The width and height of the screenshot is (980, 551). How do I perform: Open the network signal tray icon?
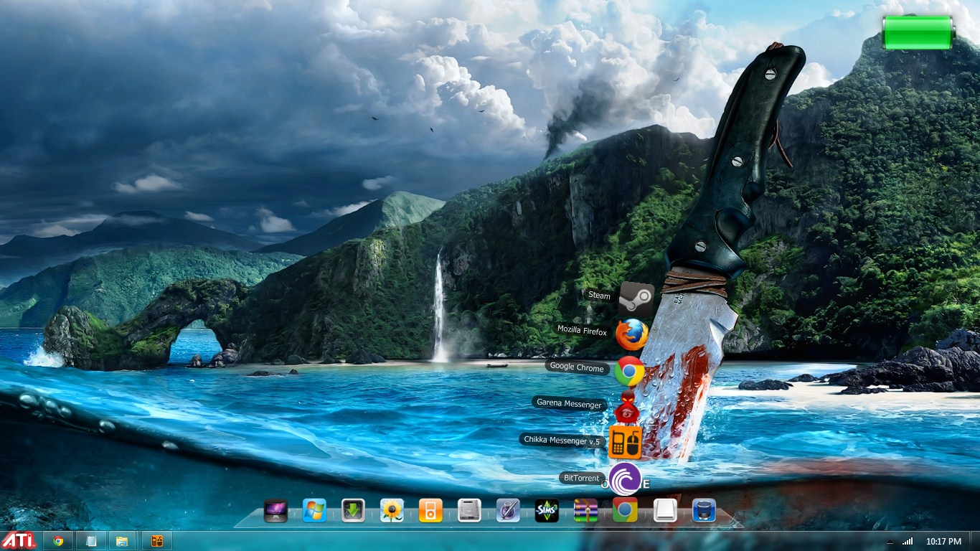(908, 541)
